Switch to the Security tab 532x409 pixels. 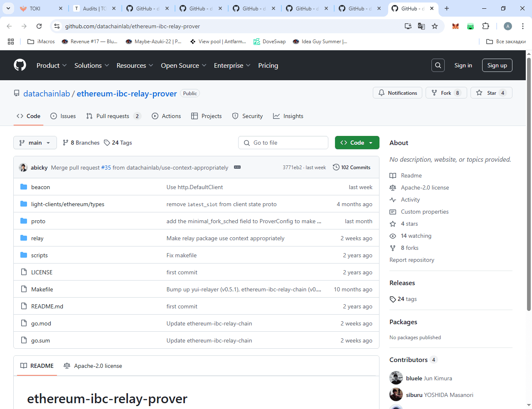click(x=247, y=116)
